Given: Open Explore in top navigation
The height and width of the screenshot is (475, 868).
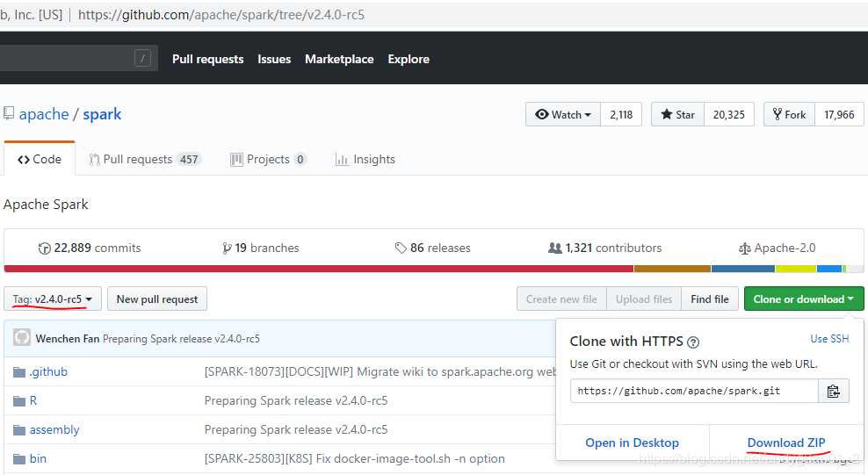Looking at the screenshot, I should 409,59.
